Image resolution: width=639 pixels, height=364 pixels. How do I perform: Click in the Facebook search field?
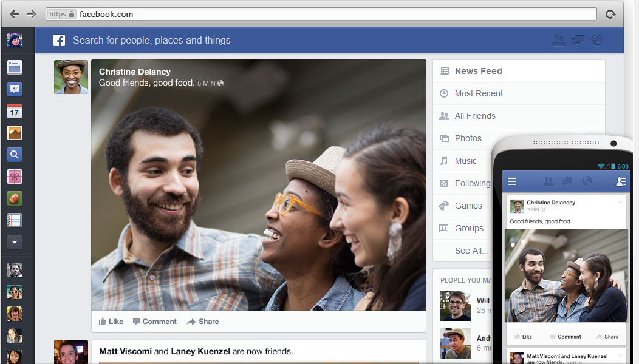tap(152, 40)
